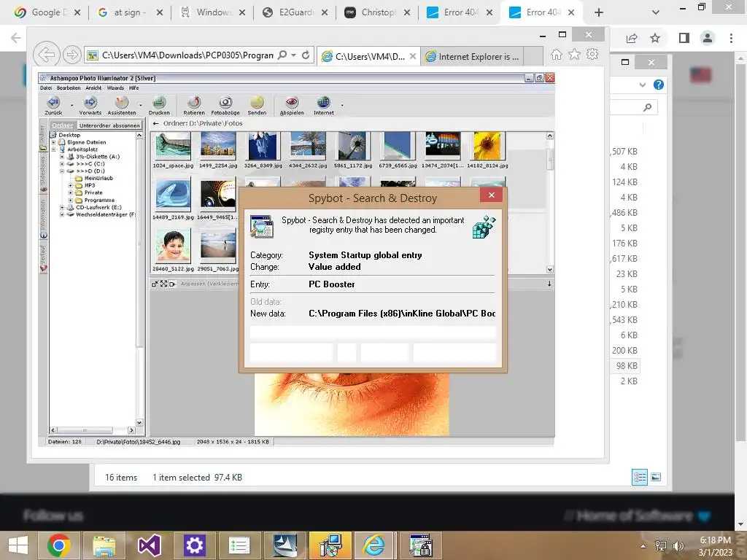The width and height of the screenshot is (747, 560).
Task: Open Chrome tab search chevron
Action: tap(656, 12)
